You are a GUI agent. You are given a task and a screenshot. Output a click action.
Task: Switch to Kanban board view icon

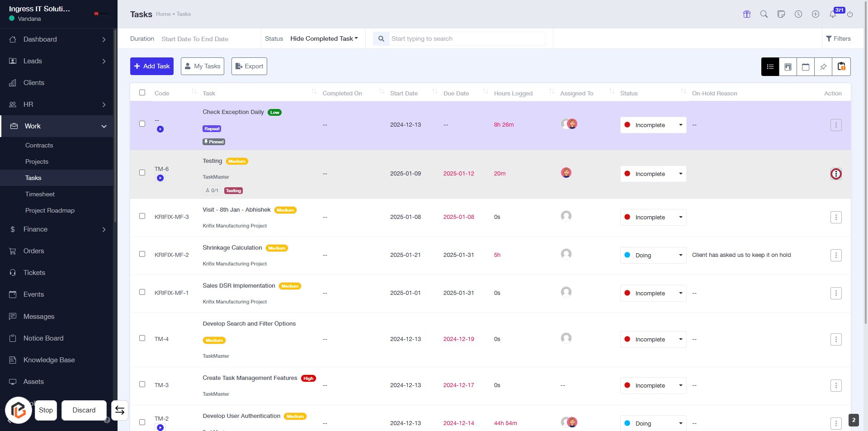click(x=788, y=66)
